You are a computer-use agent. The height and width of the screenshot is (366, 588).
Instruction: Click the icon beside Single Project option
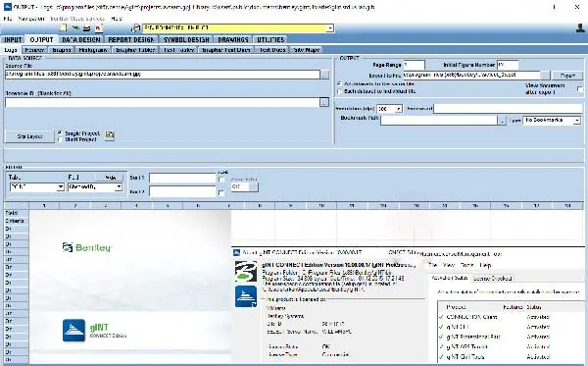tap(110, 134)
